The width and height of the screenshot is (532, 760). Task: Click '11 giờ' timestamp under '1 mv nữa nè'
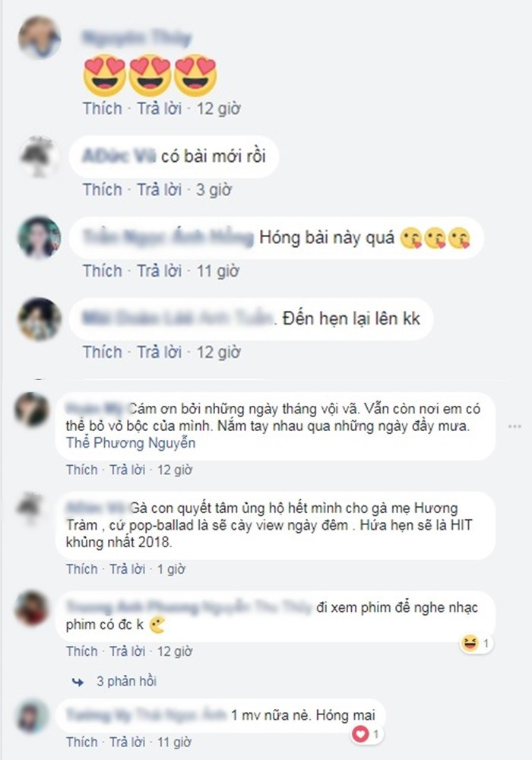click(175, 742)
